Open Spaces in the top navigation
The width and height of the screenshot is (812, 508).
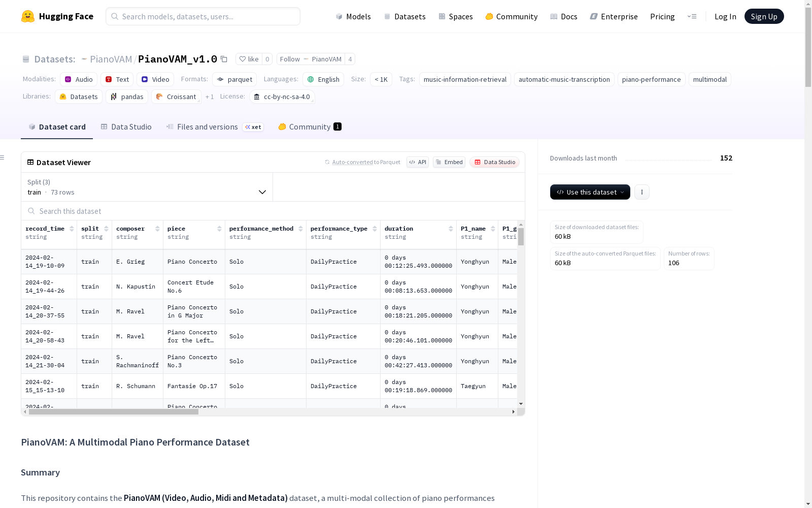(x=456, y=16)
